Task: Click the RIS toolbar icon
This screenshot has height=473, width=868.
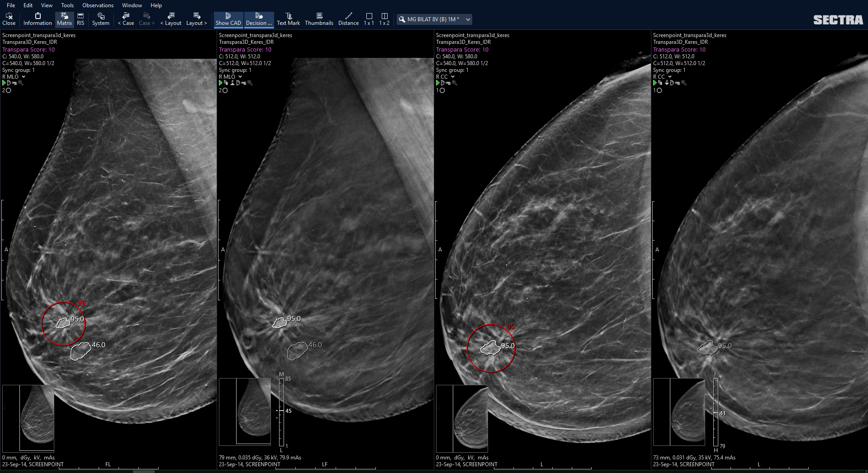Action: tap(81, 19)
